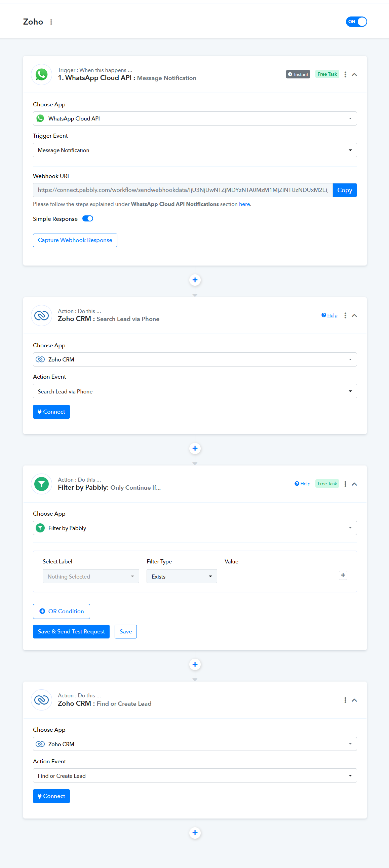Open the Filter Type 'Exists' dropdown
Screen dimensions: 389x868
tap(182, 577)
